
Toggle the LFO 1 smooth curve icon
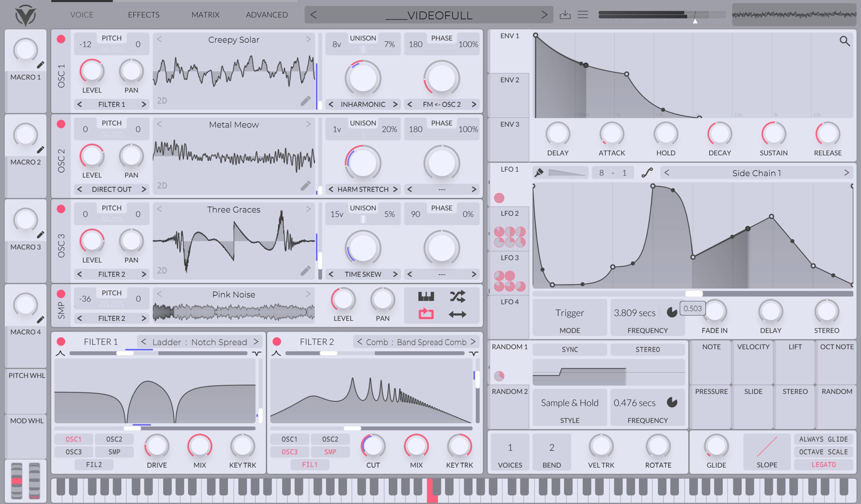pyautogui.click(x=647, y=173)
